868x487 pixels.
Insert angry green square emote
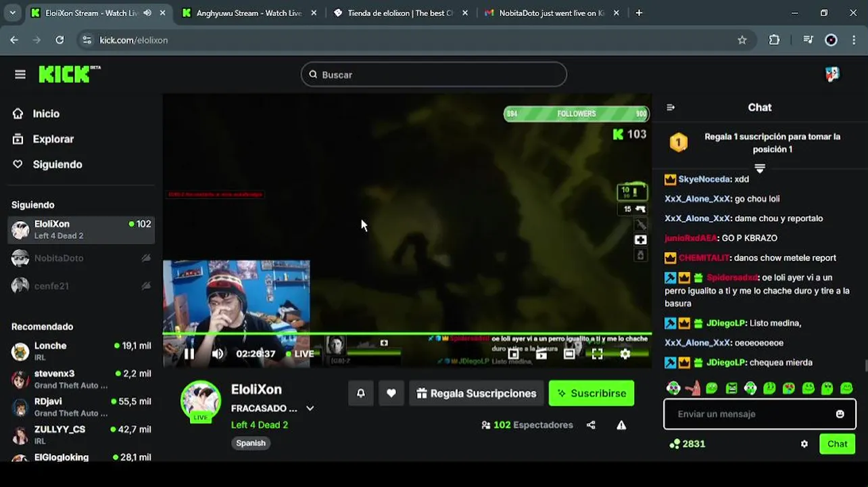(731, 388)
